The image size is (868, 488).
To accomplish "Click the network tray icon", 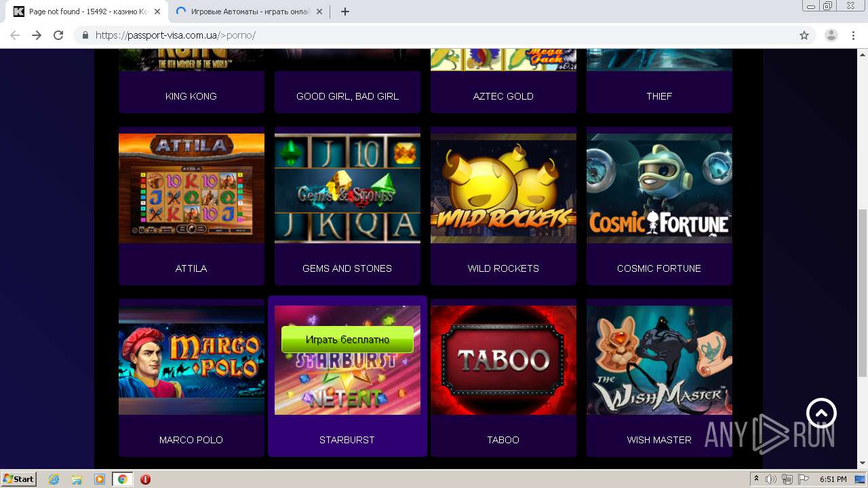I will (x=788, y=479).
